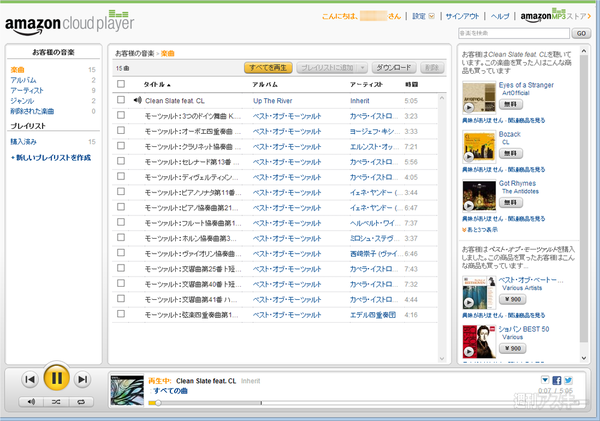Click the ダウンロード button
This screenshot has height=421, width=600.
(394, 68)
